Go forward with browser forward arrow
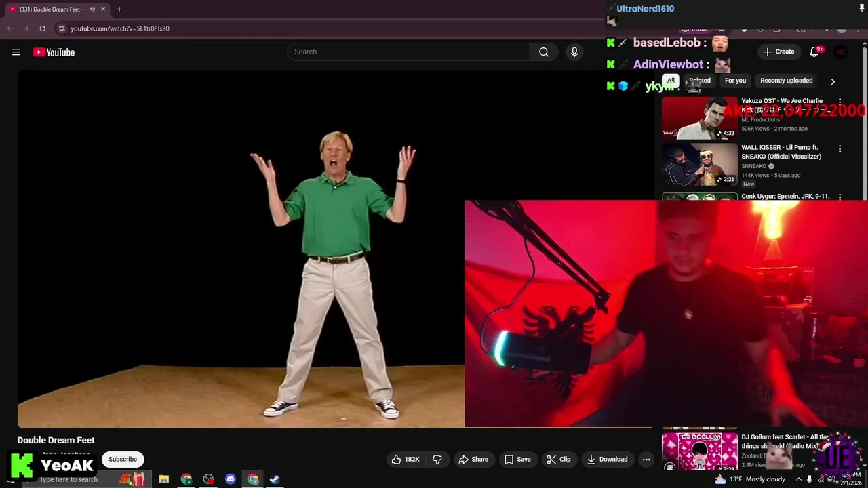This screenshot has height=488, width=868. point(26,28)
